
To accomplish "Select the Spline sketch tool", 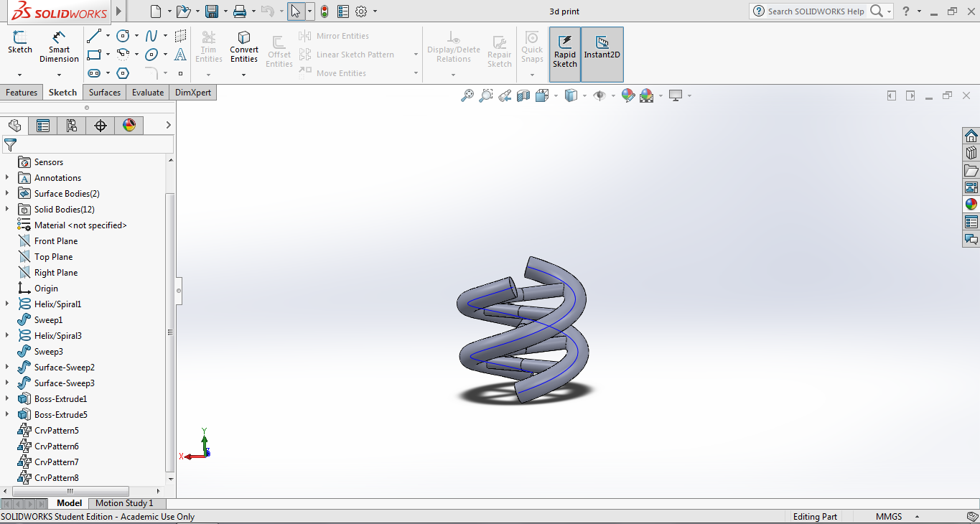I will 151,36.
